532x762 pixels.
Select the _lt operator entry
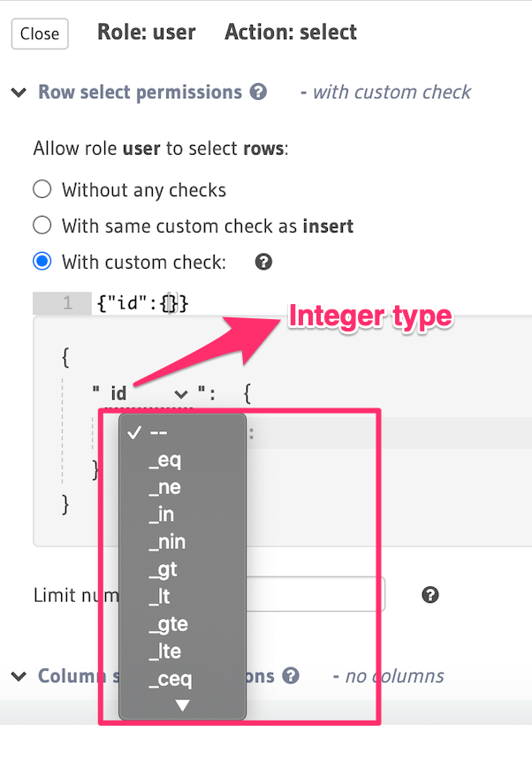[161, 598]
